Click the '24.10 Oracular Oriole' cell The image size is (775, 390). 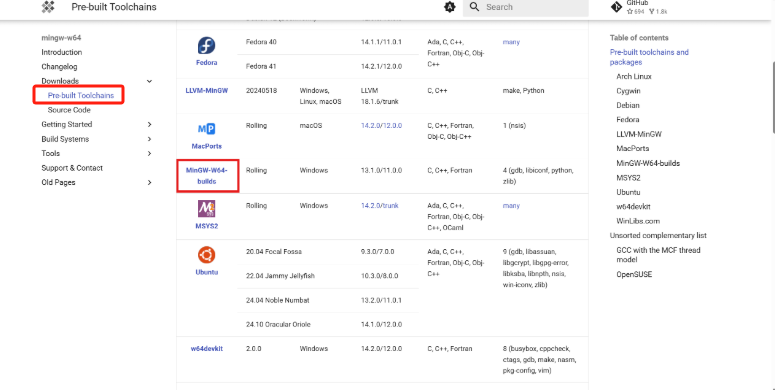[x=278, y=324]
